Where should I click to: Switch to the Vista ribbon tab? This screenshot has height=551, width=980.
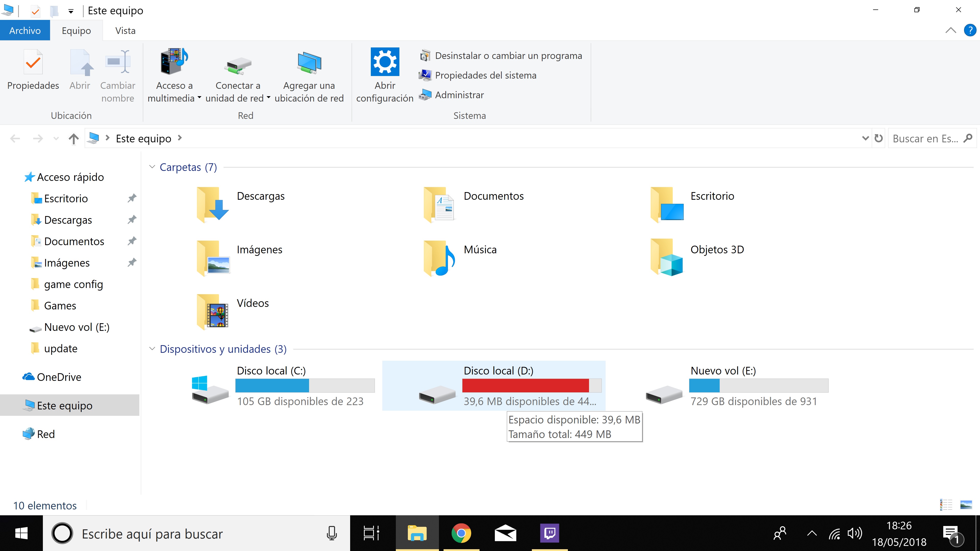[x=125, y=30]
